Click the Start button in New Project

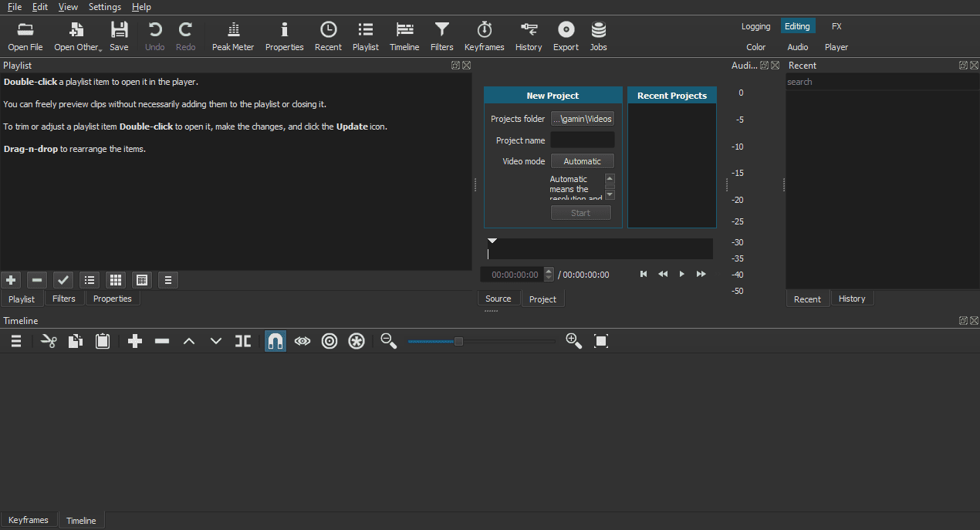tap(581, 213)
